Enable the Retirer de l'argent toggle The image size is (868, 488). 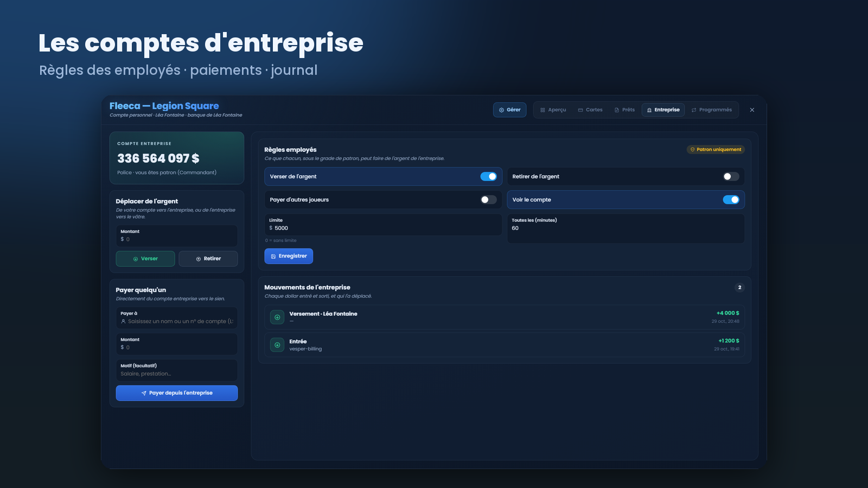coord(731,176)
